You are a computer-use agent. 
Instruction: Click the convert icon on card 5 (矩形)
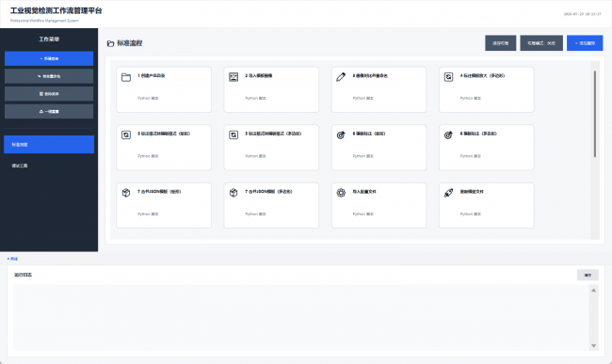tap(126, 135)
